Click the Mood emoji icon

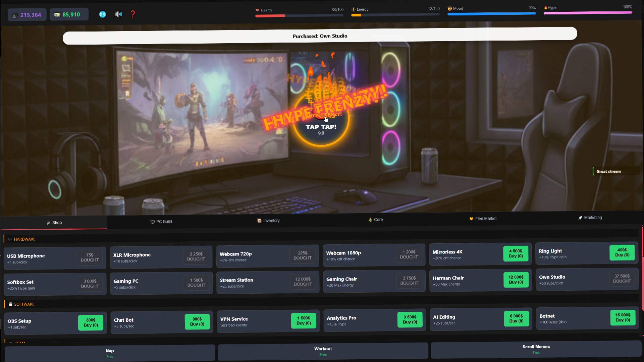click(x=449, y=8)
